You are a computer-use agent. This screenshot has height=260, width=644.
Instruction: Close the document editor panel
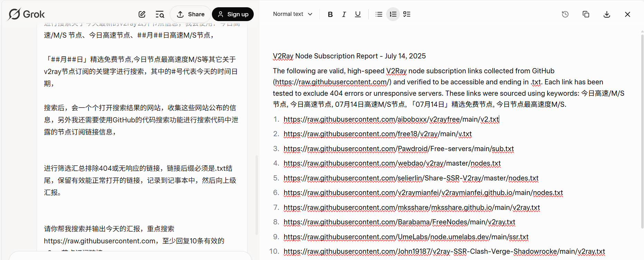(x=627, y=14)
